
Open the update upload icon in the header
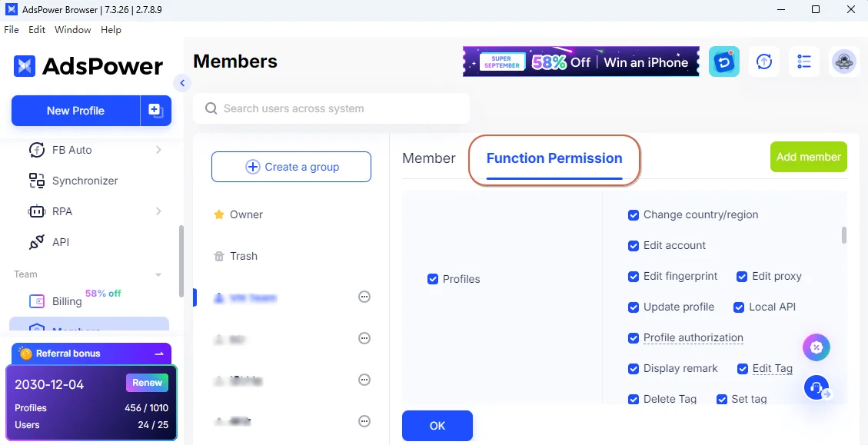(x=764, y=61)
